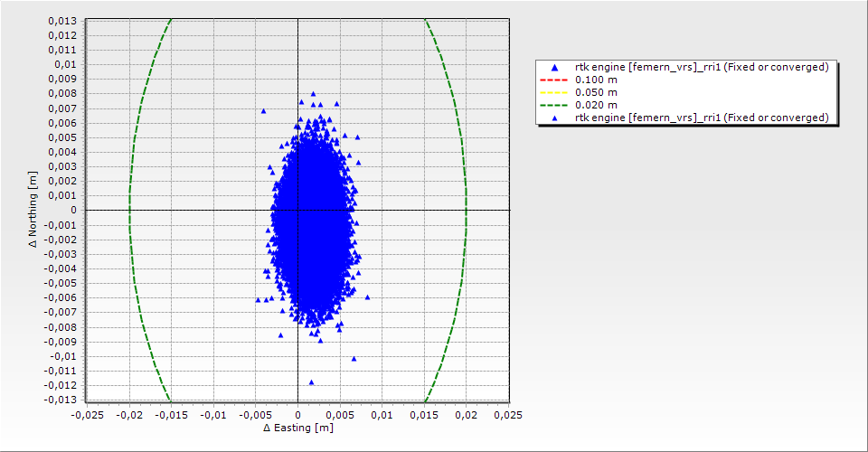Select the lower-right outlier point near -0.010 northing
This screenshot has width=868, height=452.
click(354, 359)
